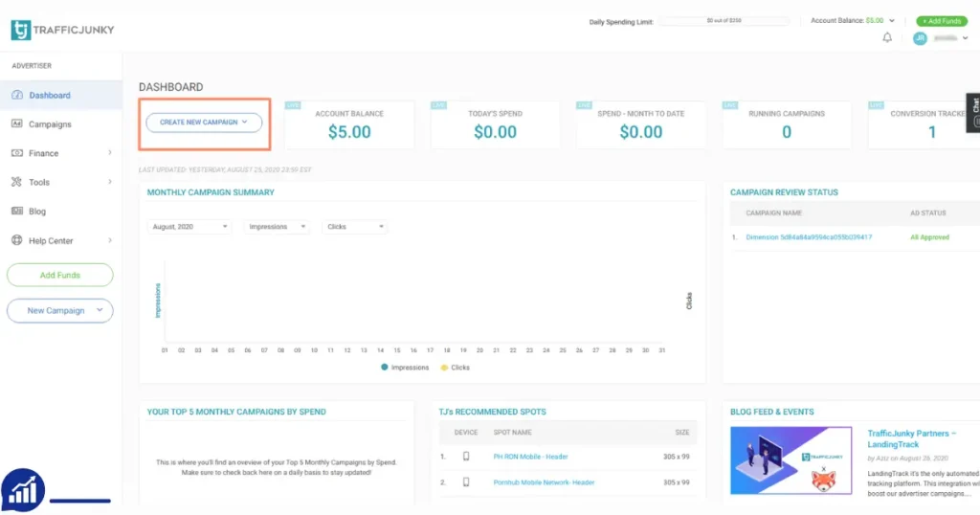980x515 pixels.
Task: Open the August, 2020 month dropdown
Action: pyautogui.click(x=189, y=226)
